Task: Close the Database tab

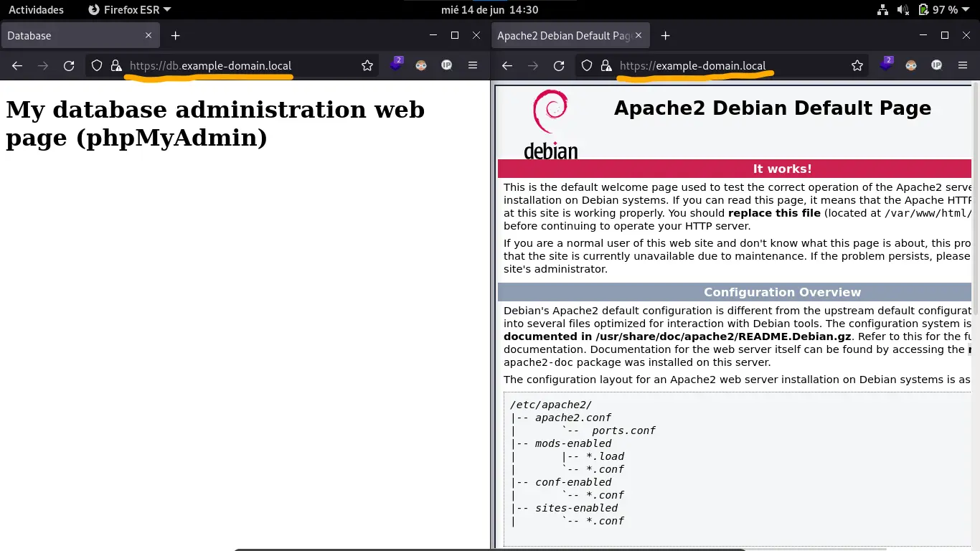Action: coord(149,35)
